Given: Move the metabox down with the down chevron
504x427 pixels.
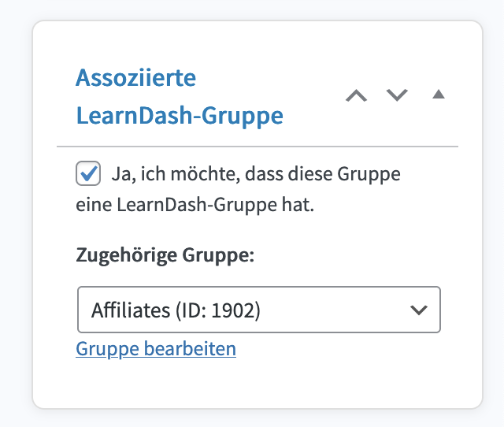Looking at the screenshot, I should [397, 95].
